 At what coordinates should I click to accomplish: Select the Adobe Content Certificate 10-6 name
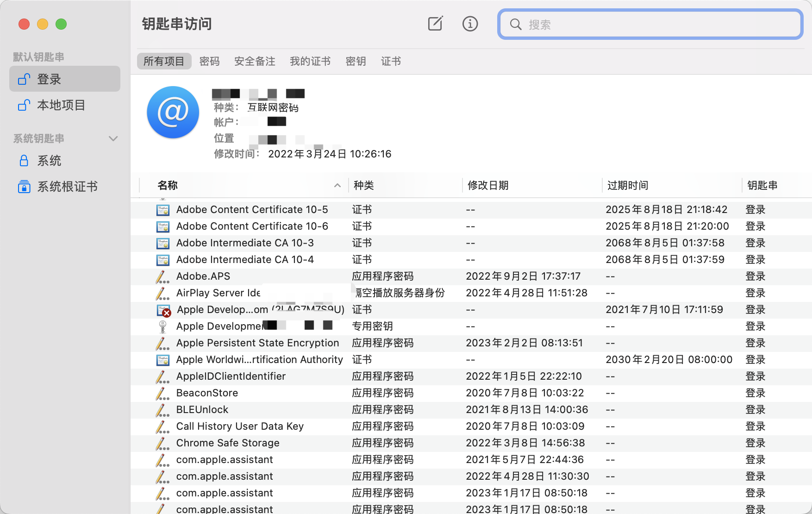252,226
